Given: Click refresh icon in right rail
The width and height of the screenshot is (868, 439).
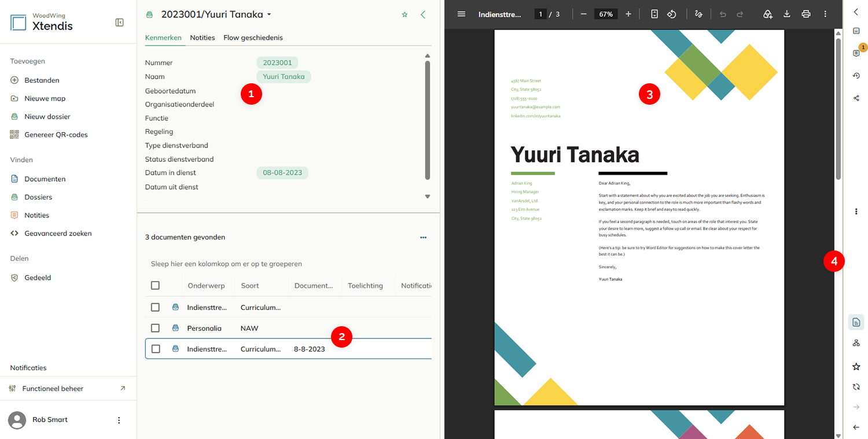Looking at the screenshot, I should (x=856, y=387).
